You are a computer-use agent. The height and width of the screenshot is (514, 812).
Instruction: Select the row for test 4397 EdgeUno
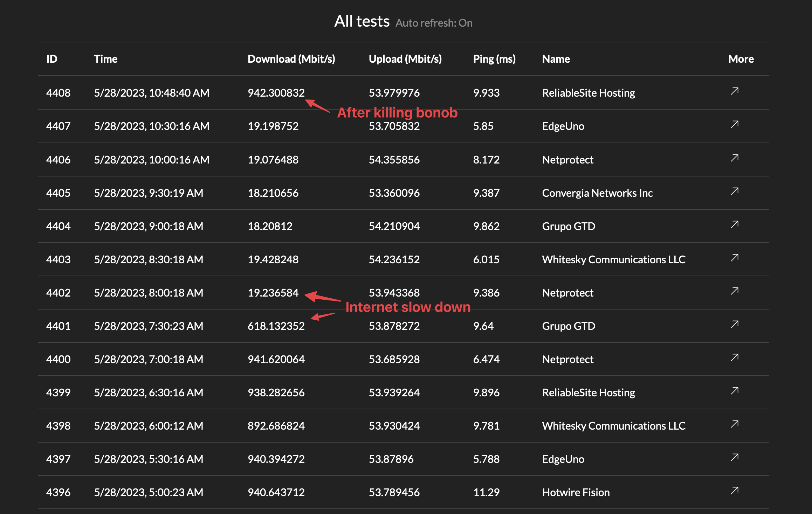coord(350,459)
